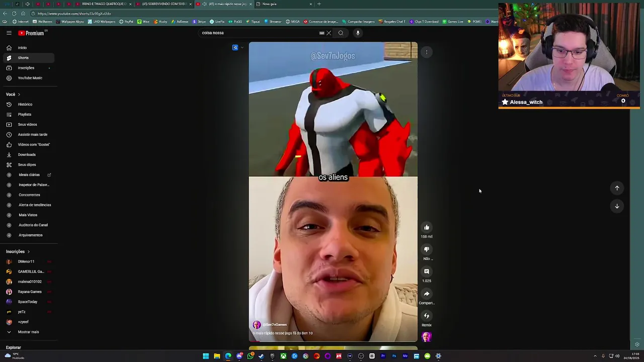
Task: Clear the search text with X
Action: pos(329,33)
